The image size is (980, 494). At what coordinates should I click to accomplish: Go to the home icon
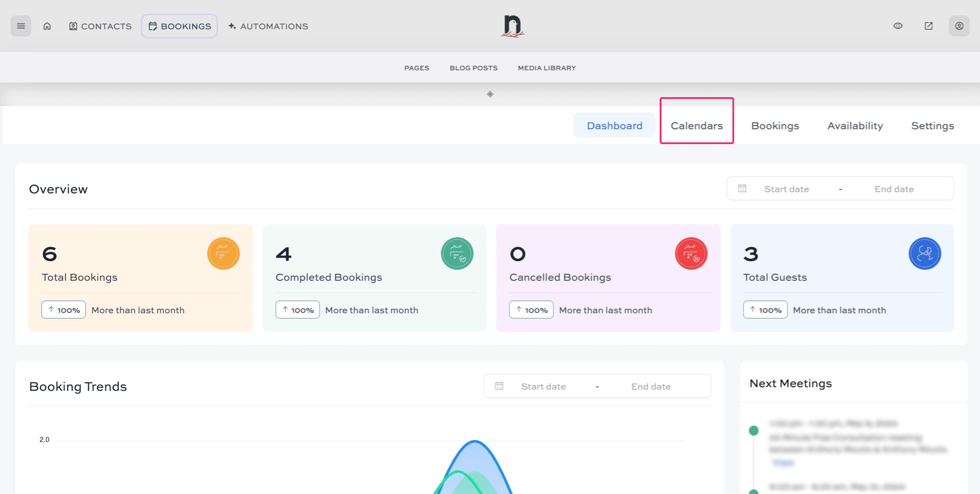[47, 26]
